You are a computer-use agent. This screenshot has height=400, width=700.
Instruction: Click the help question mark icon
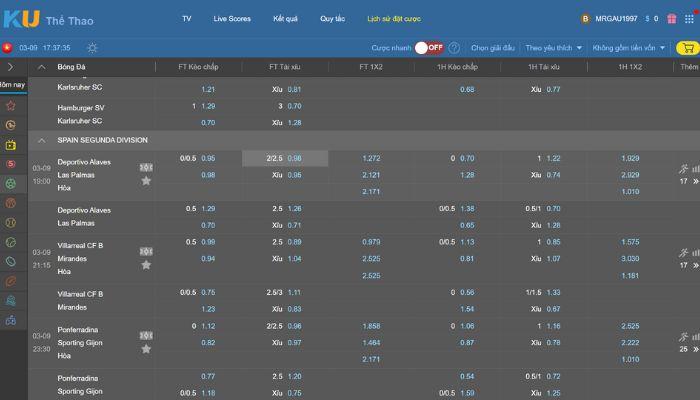[x=454, y=47]
